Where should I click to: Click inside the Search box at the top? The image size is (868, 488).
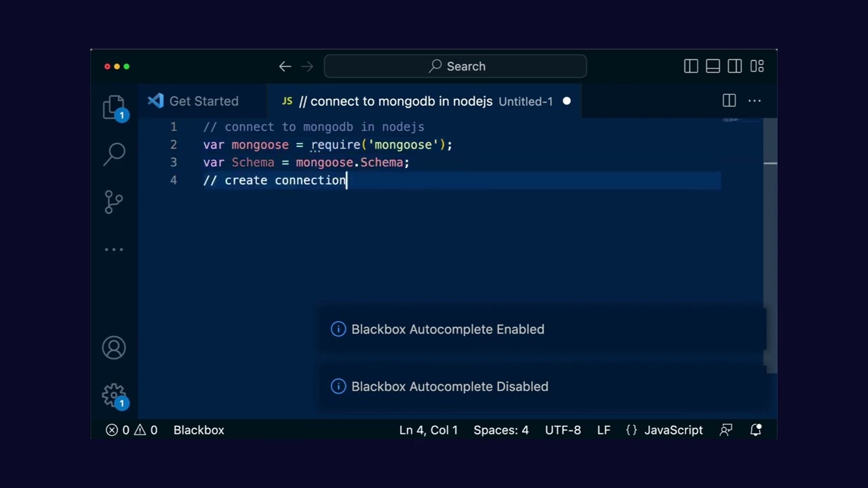tap(455, 66)
